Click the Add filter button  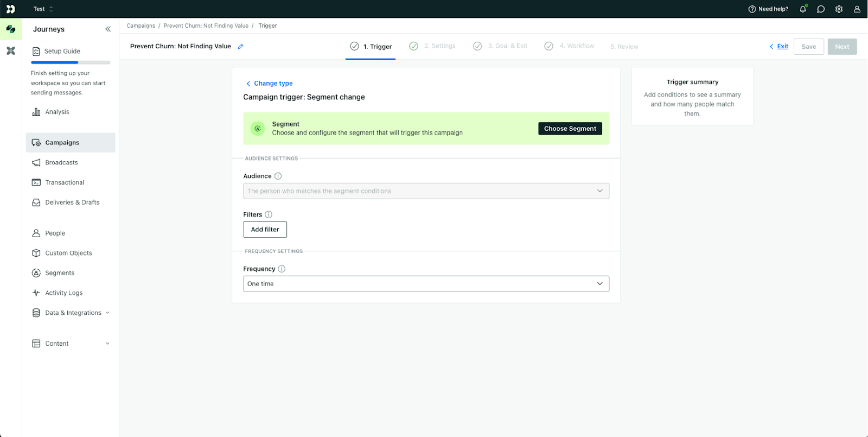265,230
